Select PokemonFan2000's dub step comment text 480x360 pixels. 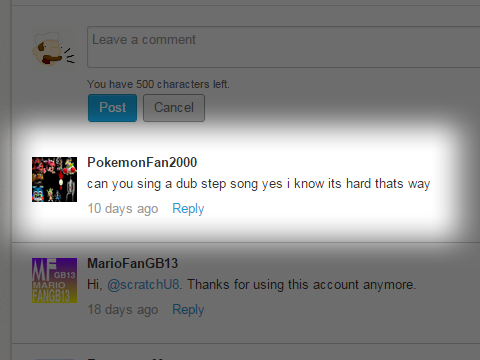coord(259,184)
